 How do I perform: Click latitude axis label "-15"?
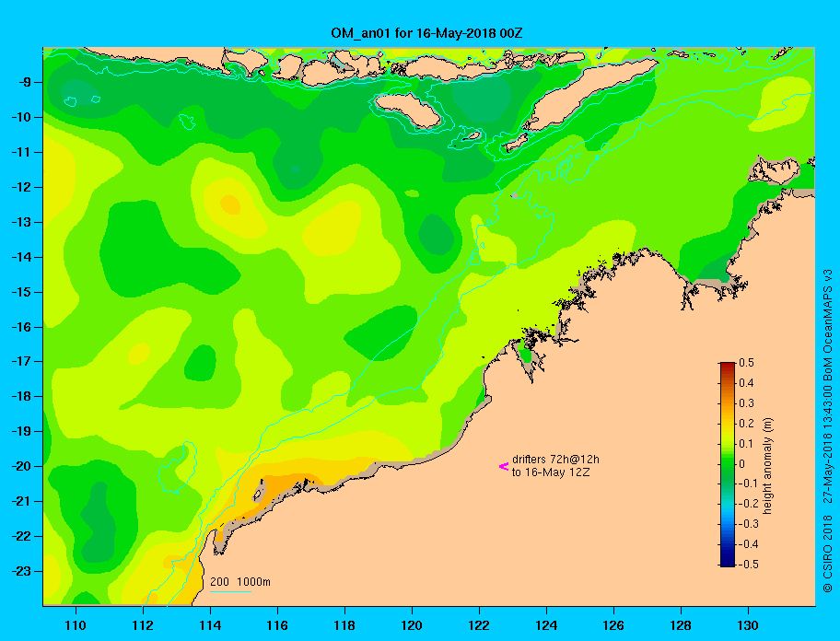pyautogui.click(x=22, y=292)
